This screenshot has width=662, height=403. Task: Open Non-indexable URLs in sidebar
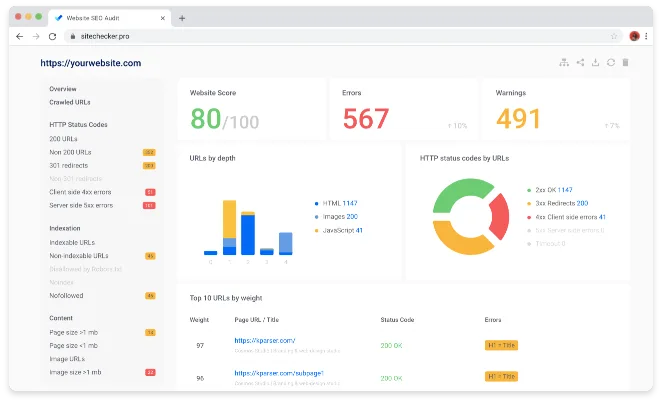tap(79, 256)
